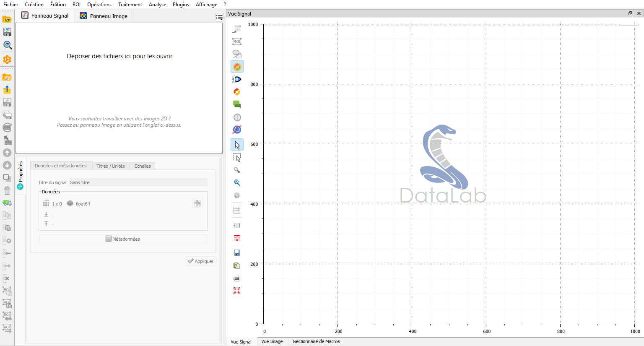Browse HDF5 file with magnifier icon
The width and height of the screenshot is (644, 346).
(7, 45)
